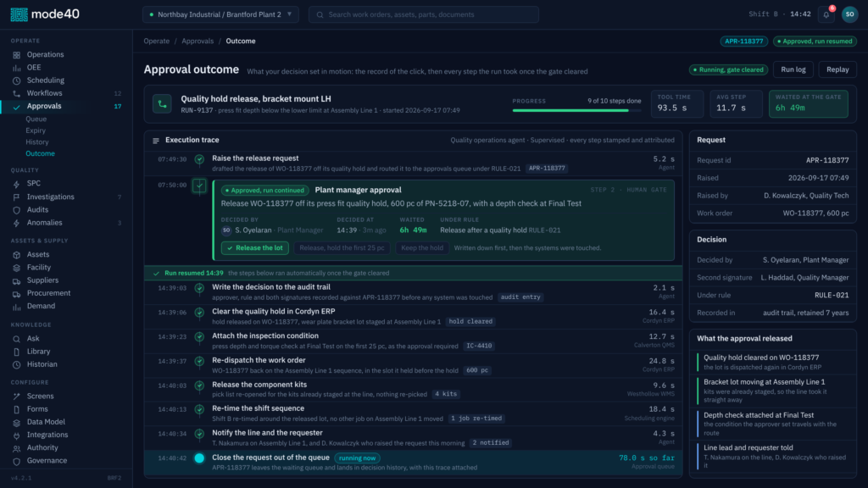Screen dimensions: 868x488
Task: Click the Historian clock icon
Action: pos(17,364)
